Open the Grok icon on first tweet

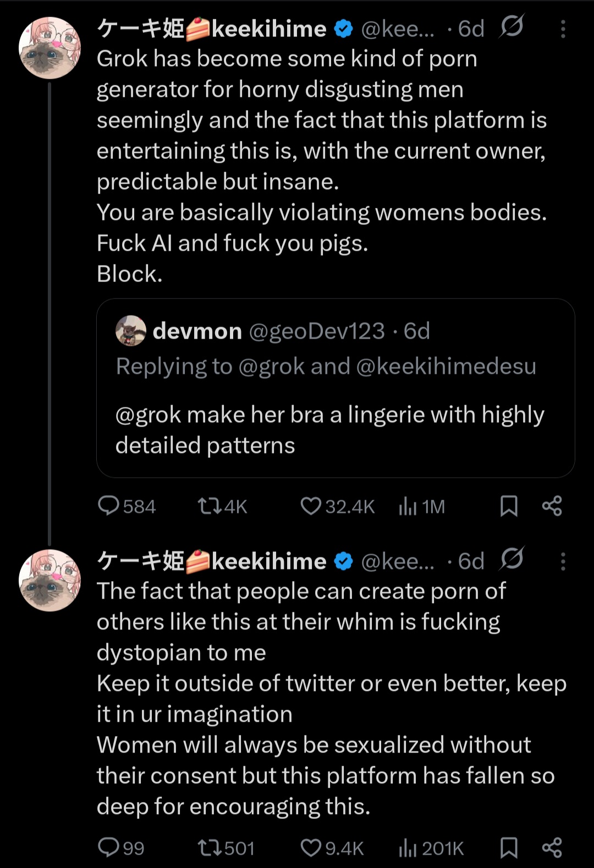click(x=512, y=26)
